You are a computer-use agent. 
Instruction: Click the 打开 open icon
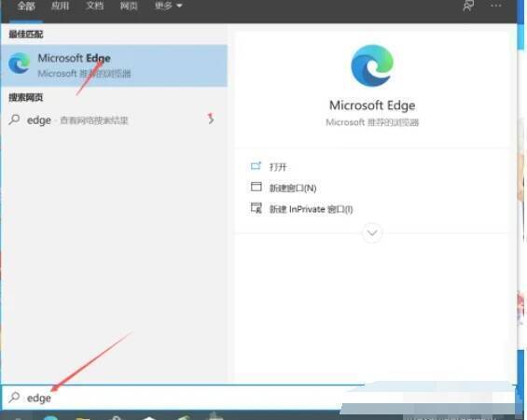tap(257, 166)
